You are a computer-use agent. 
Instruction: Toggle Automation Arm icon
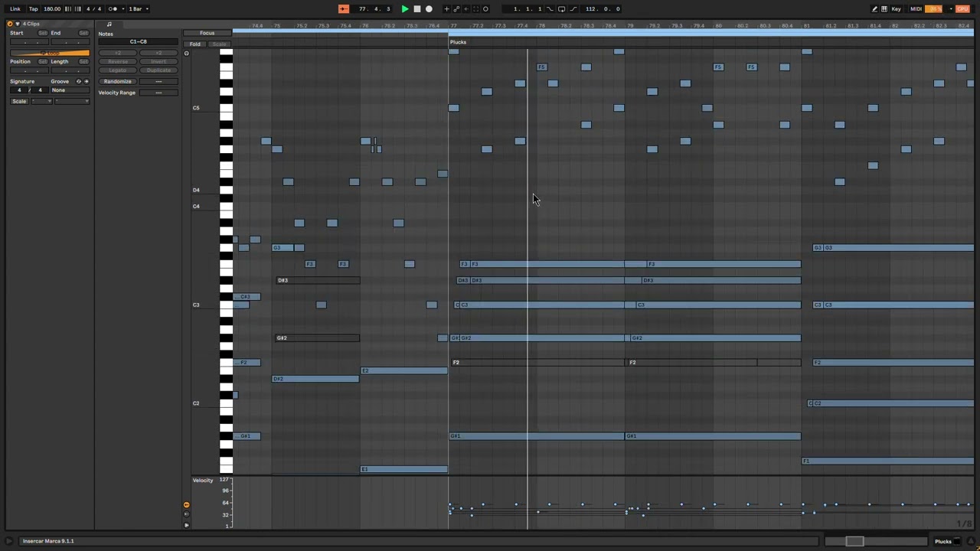[x=457, y=9]
